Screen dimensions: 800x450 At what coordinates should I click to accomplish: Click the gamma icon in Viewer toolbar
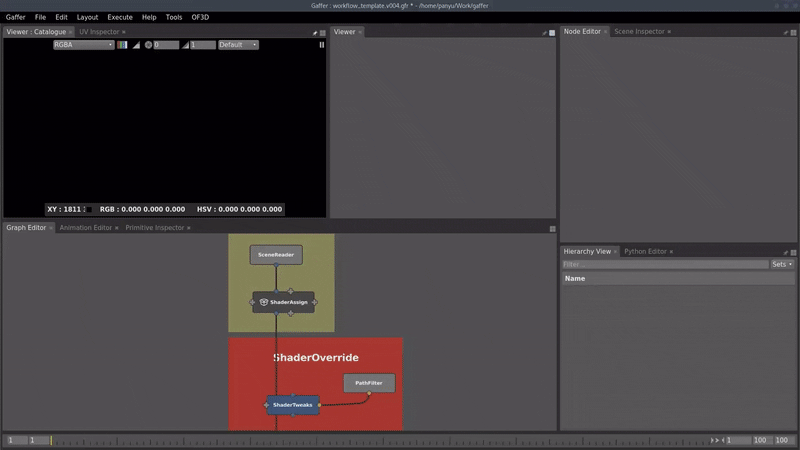[x=185, y=45]
